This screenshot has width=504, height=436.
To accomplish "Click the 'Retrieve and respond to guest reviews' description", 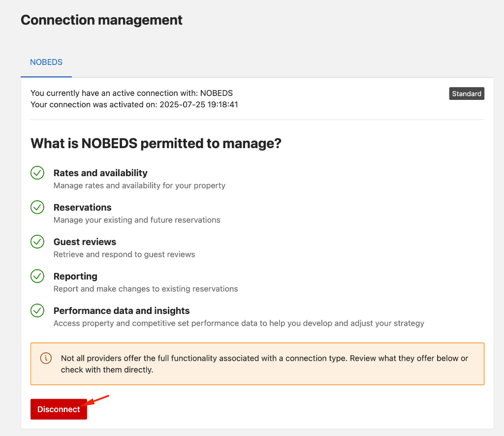I will coord(124,254).
